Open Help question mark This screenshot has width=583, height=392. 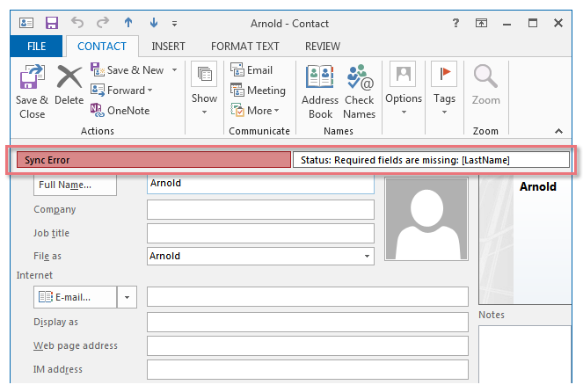coord(455,23)
